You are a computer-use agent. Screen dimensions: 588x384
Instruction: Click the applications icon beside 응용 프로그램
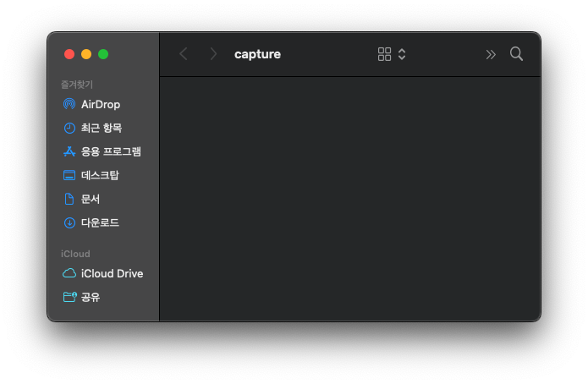69,151
